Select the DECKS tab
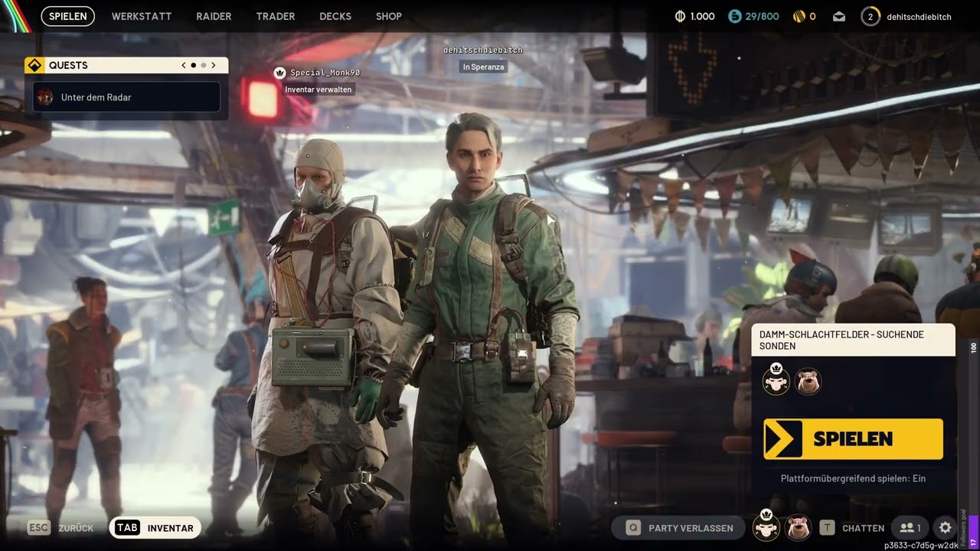 point(335,16)
